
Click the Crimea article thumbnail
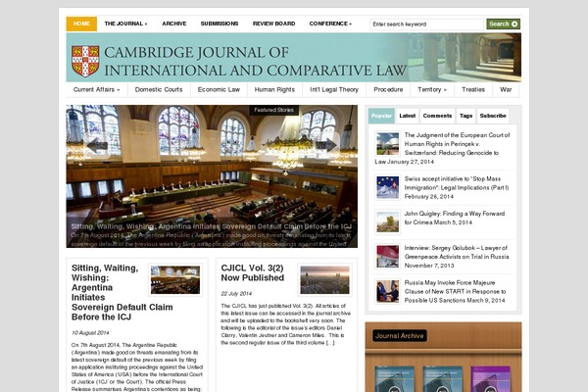click(387, 221)
